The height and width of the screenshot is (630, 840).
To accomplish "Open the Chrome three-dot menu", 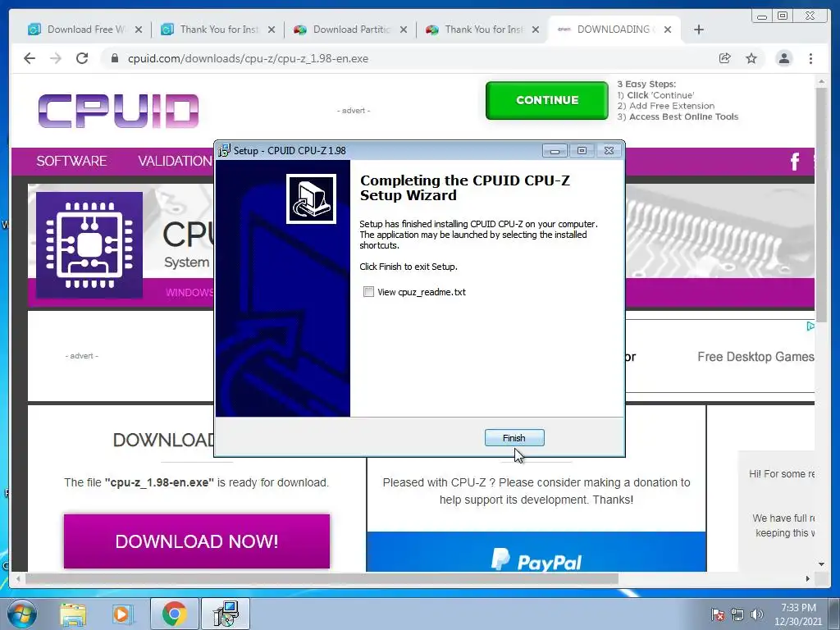I will (x=810, y=58).
